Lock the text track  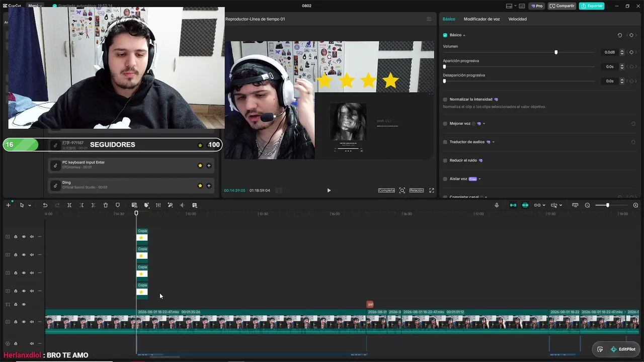click(16, 304)
